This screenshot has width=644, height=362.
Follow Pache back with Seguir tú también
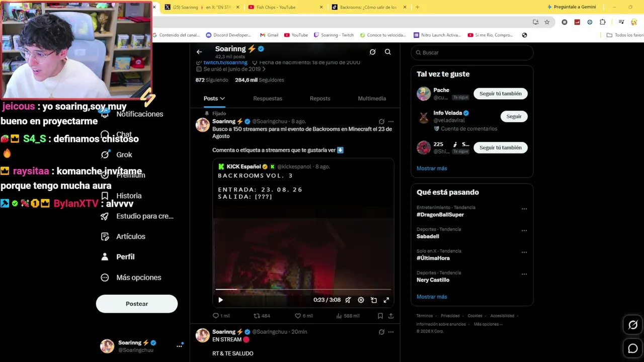pyautogui.click(x=501, y=94)
